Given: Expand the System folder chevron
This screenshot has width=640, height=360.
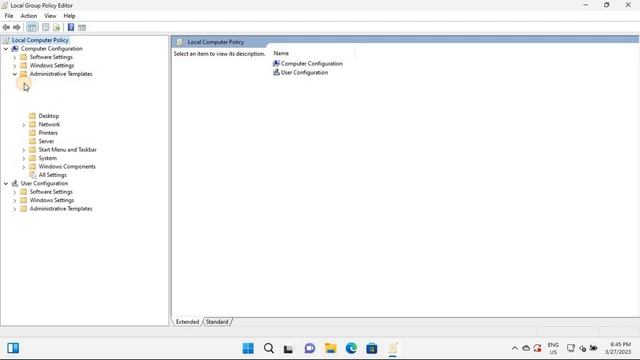Looking at the screenshot, I should tap(24, 158).
